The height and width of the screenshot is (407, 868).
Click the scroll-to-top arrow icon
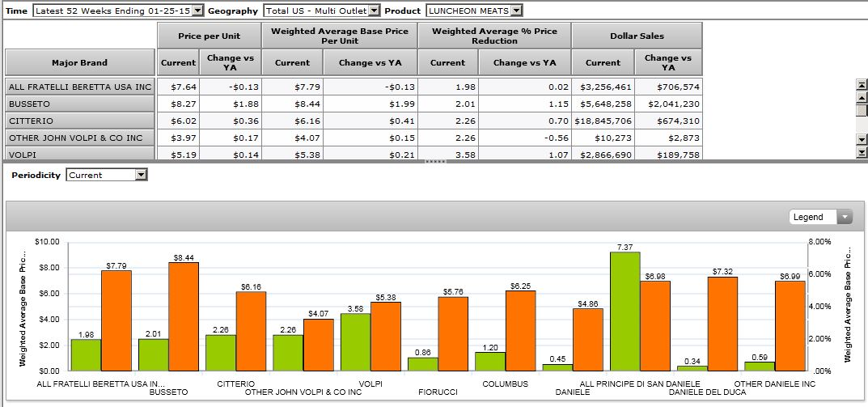(x=862, y=84)
